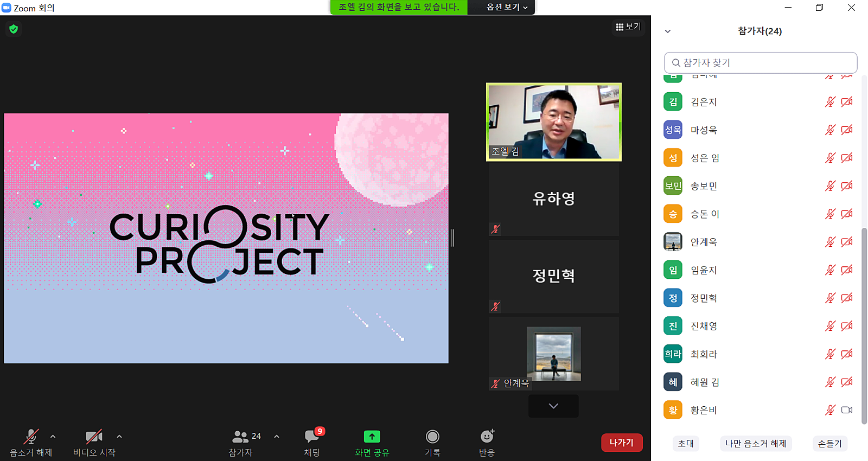The height and width of the screenshot is (461, 868).
Task: Select participant 임윤지 in the list
Action: tap(759, 270)
